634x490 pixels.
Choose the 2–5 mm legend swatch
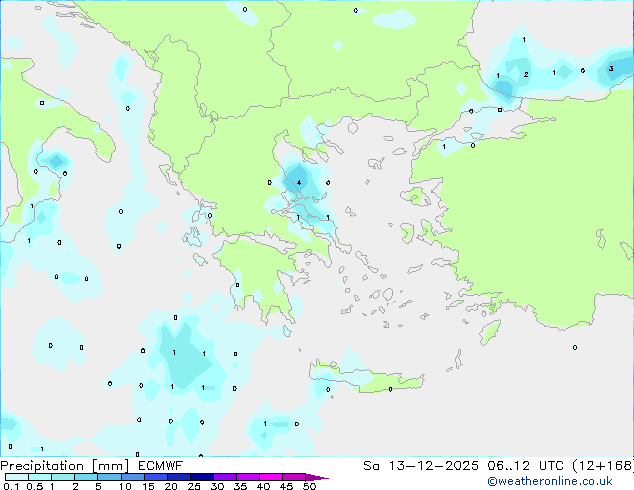pos(86,477)
